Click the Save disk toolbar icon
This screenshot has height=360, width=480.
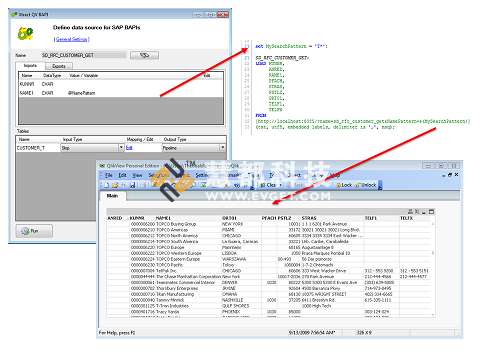tap(132, 185)
